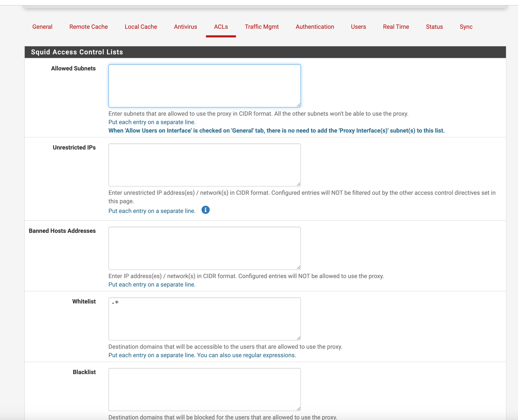Click 'Configured entries will NOT be allowed' text
Screen dimensions: 518x420
[311, 276]
